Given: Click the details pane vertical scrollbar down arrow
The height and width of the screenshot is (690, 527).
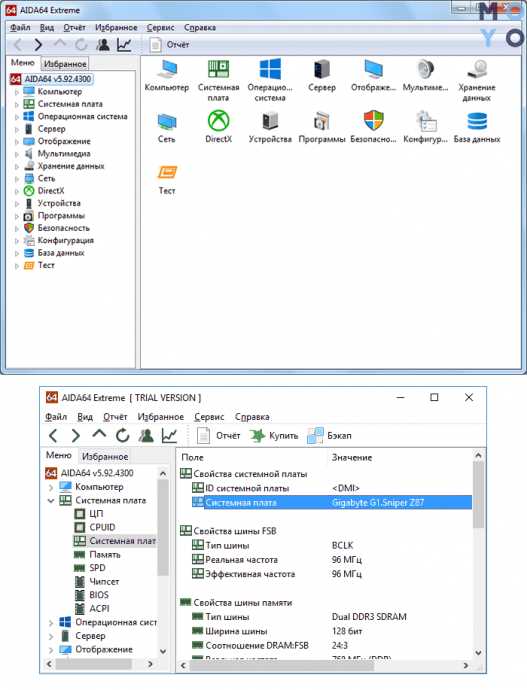Looking at the screenshot, I should [x=478, y=653].
